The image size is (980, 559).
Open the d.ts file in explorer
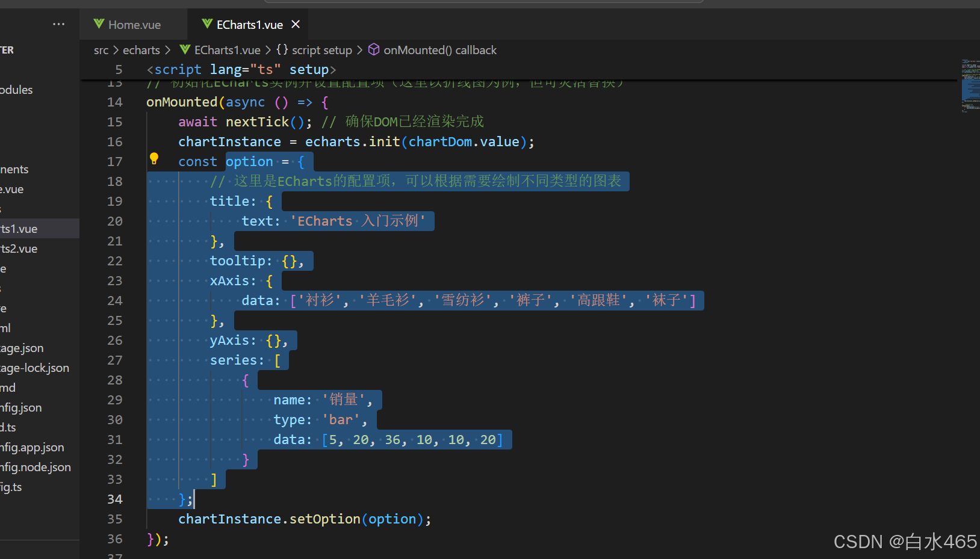(x=8, y=427)
